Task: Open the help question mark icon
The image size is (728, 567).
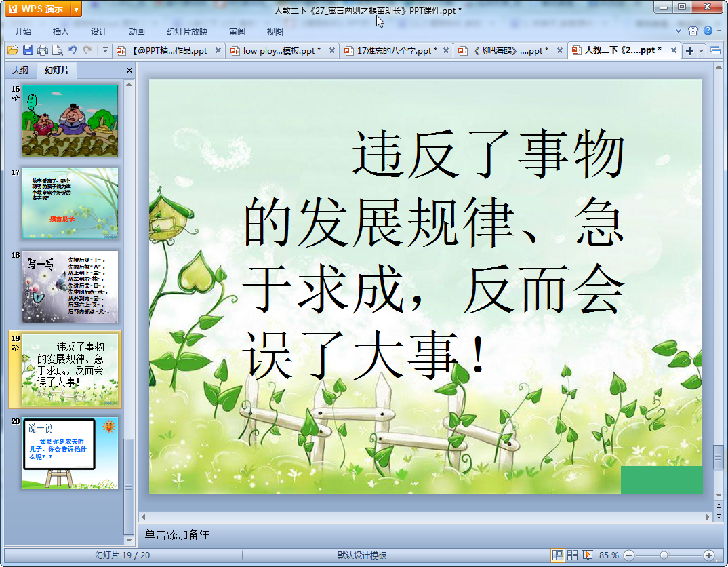Action: pos(708,31)
